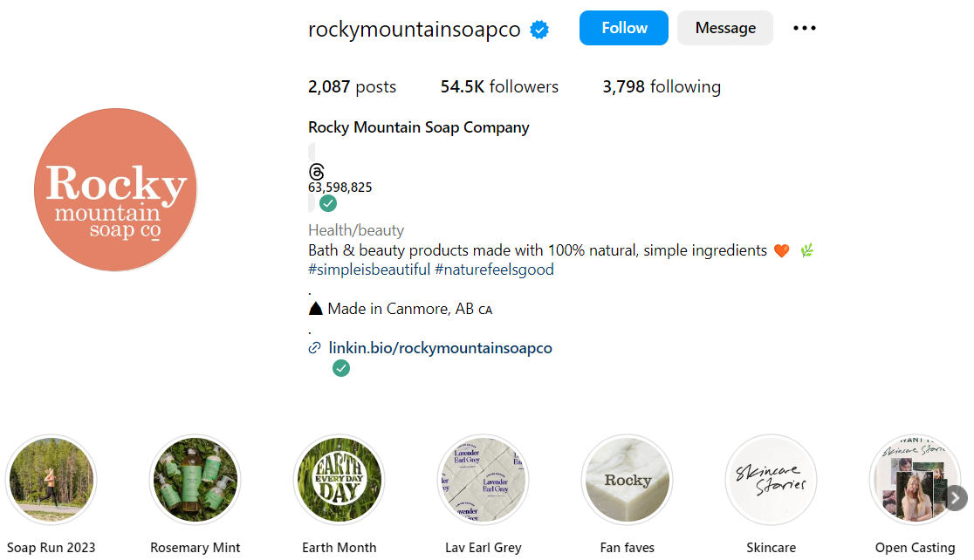The height and width of the screenshot is (560, 974).
Task: Click the #naturefeelsgood hashtag
Action: (x=494, y=269)
